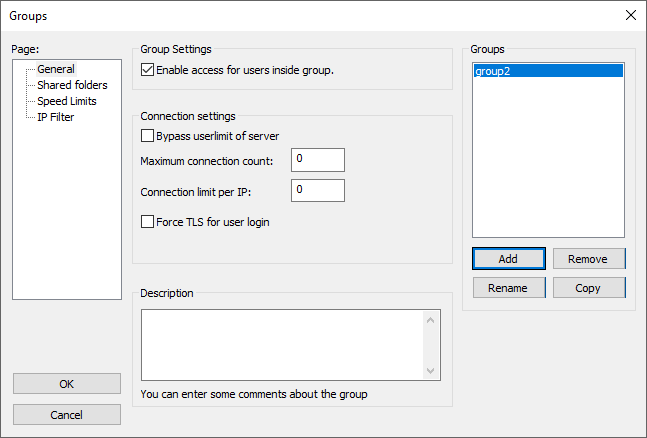Click the Cancel button
Screen dimensions: 647x438
click(67, 415)
